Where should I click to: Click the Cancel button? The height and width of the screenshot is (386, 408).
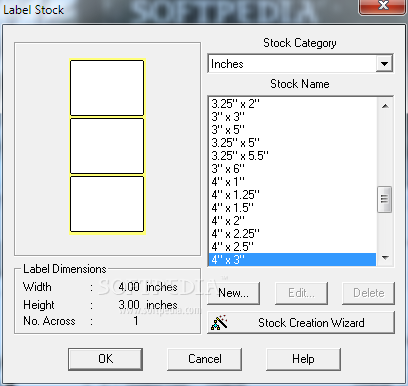pyautogui.click(x=205, y=359)
